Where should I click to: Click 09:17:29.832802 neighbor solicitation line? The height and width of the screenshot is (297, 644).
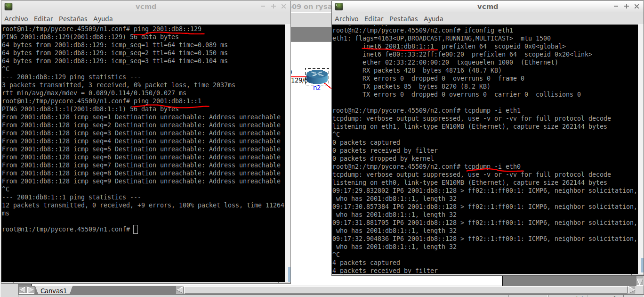[484, 190]
